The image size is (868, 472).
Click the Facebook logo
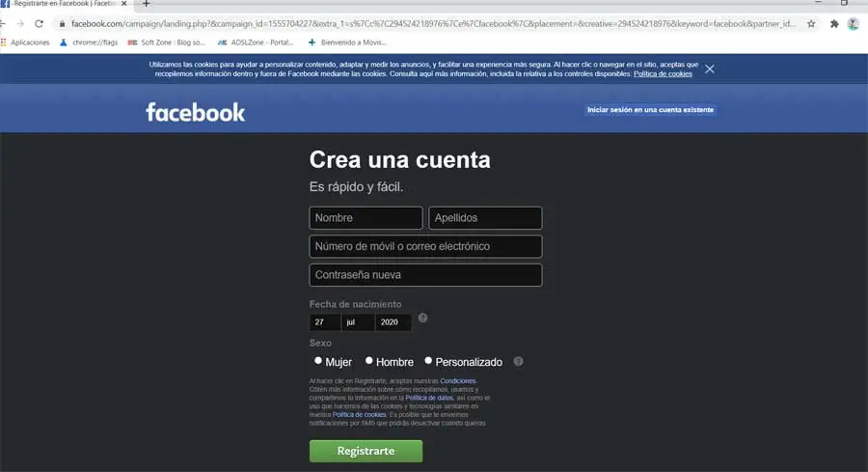pos(195,113)
